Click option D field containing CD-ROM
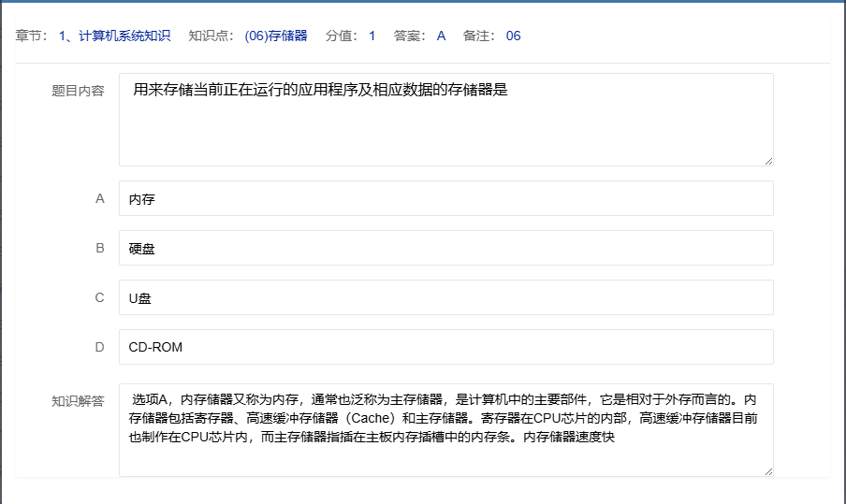This screenshot has width=846, height=504. pyautogui.click(x=445, y=347)
